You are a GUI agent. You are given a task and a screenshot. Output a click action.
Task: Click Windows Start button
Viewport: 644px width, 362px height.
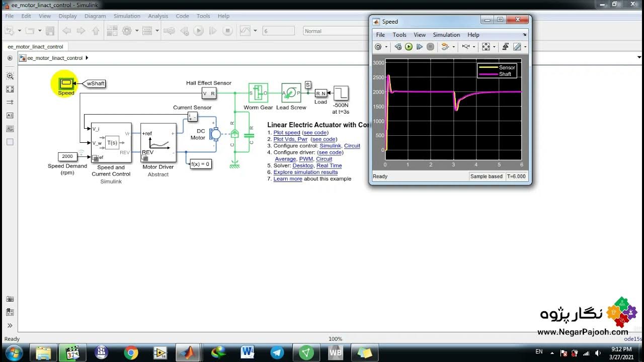pos(14,352)
